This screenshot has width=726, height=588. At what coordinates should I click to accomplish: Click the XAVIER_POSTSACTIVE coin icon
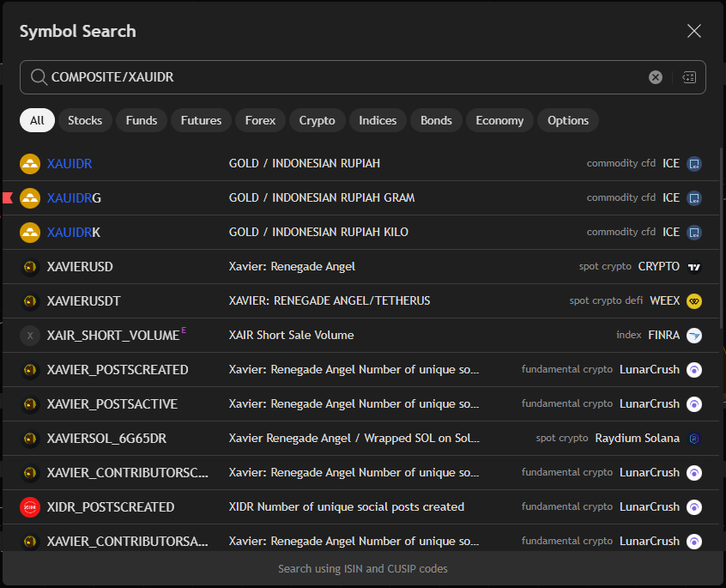(x=30, y=404)
